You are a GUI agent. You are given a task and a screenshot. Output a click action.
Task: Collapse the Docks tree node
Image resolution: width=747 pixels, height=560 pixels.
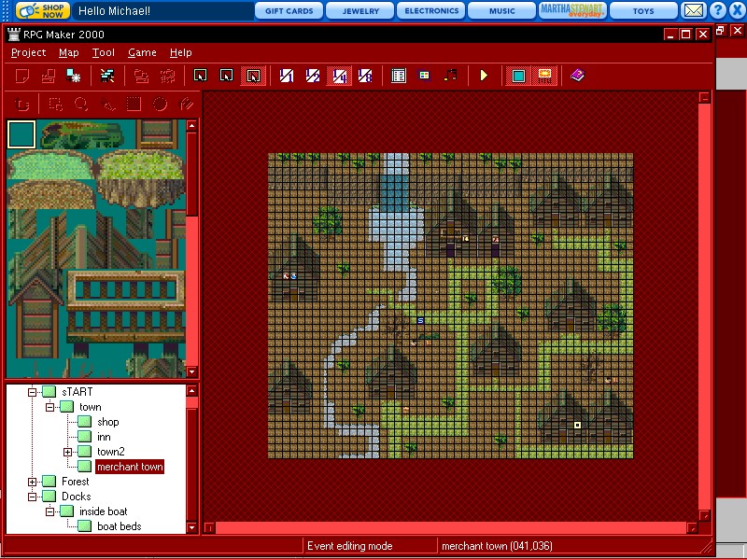pyautogui.click(x=32, y=497)
